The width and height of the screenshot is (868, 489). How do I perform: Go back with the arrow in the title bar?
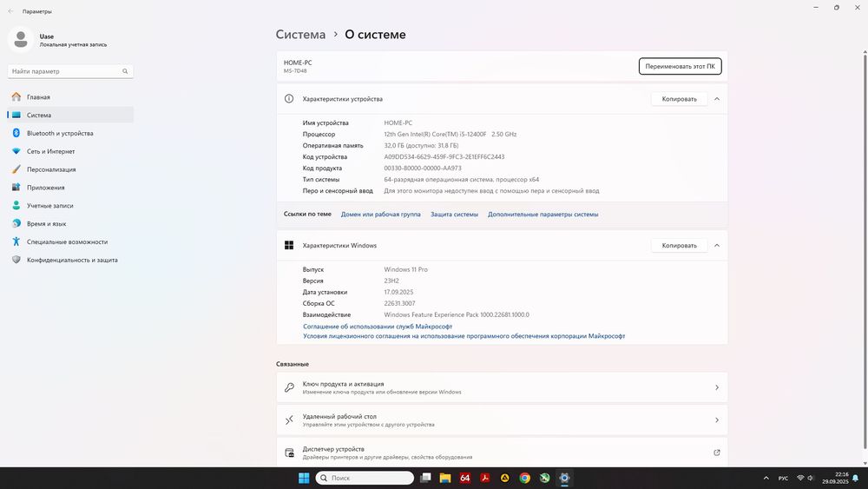tap(11, 11)
